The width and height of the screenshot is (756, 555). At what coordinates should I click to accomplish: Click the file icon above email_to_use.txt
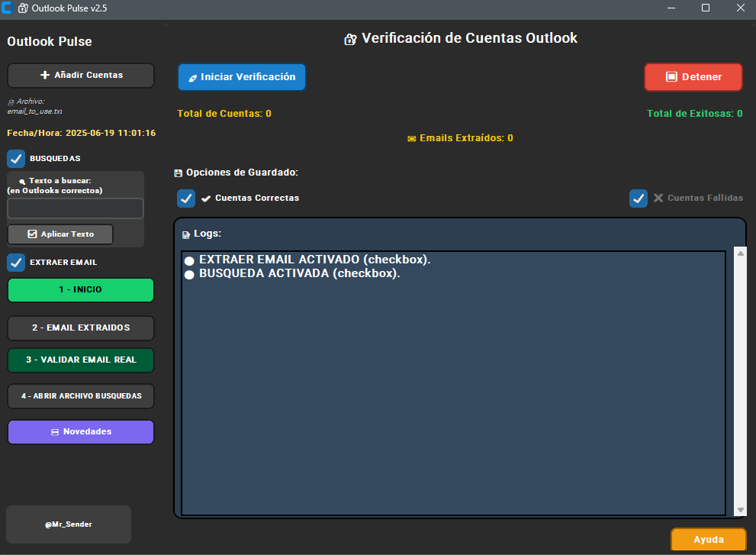point(11,101)
